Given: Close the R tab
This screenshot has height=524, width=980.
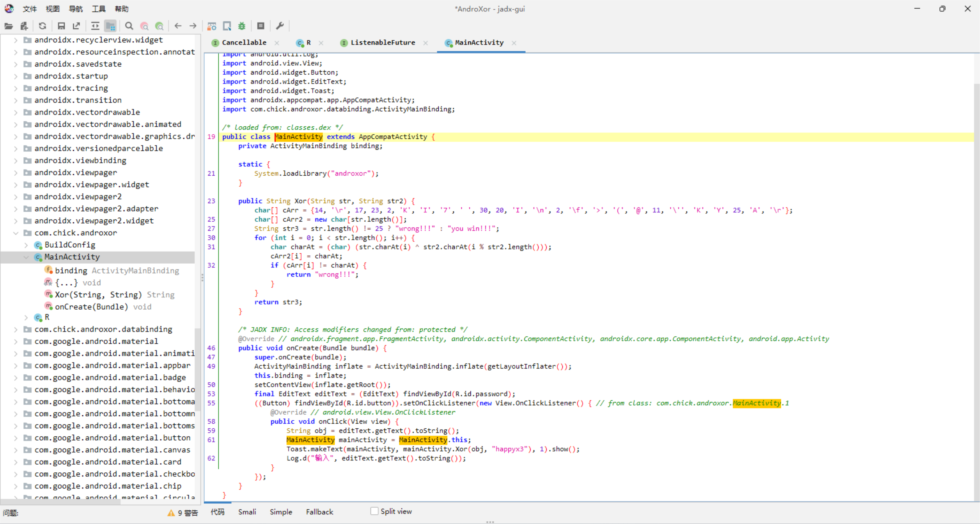Looking at the screenshot, I should pos(321,43).
